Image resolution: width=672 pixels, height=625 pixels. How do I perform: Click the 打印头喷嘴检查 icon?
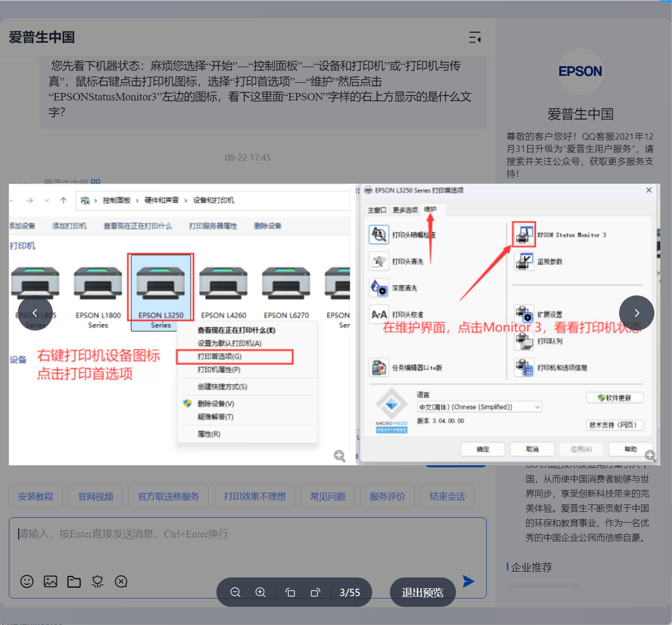pos(379,235)
